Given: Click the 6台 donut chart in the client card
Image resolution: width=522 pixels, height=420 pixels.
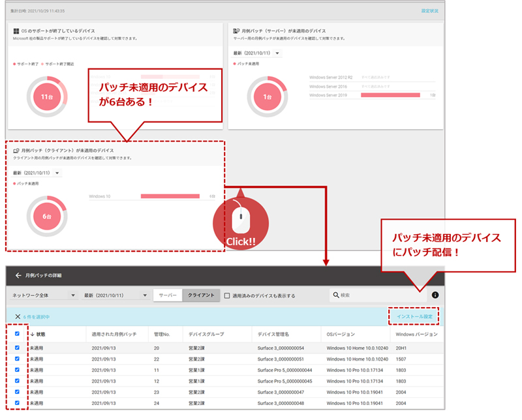Looking at the screenshot, I should point(47,217).
